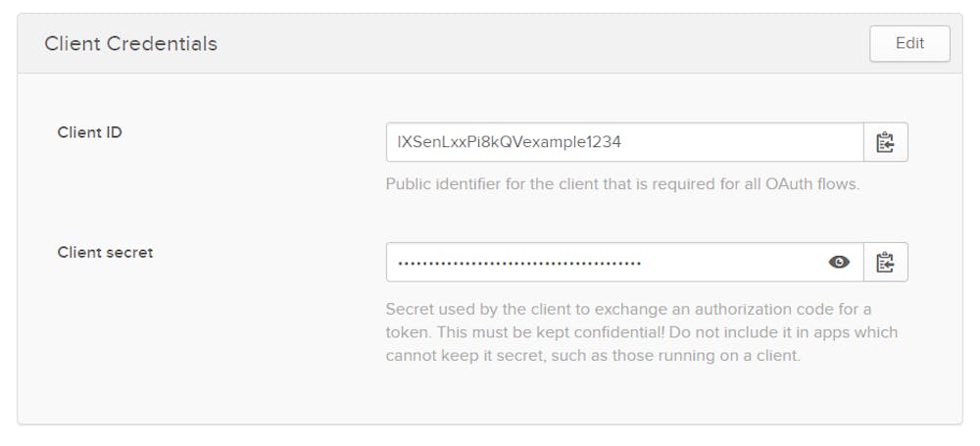The width and height of the screenshot is (980, 446).
Task: Copy the Client ID to clipboard
Action: [x=885, y=142]
